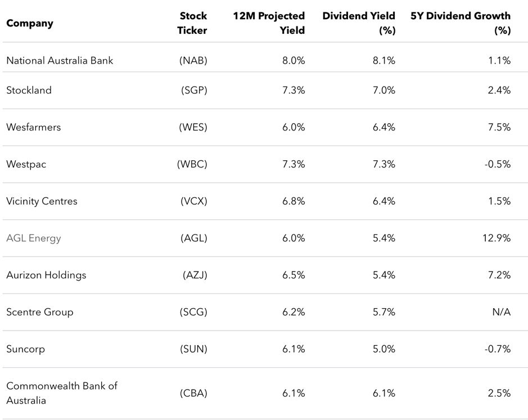The width and height of the screenshot is (528, 420).
Task: Open the National Australia Bank company name
Action: tap(60, 61)
